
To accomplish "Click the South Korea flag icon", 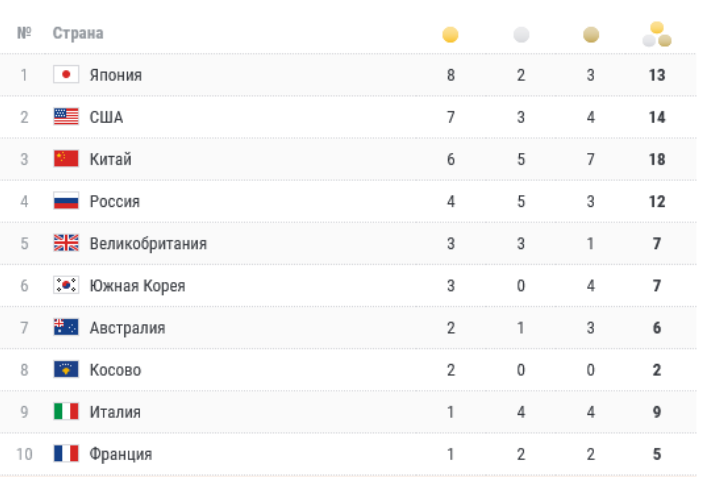I will tap(66, 285).
